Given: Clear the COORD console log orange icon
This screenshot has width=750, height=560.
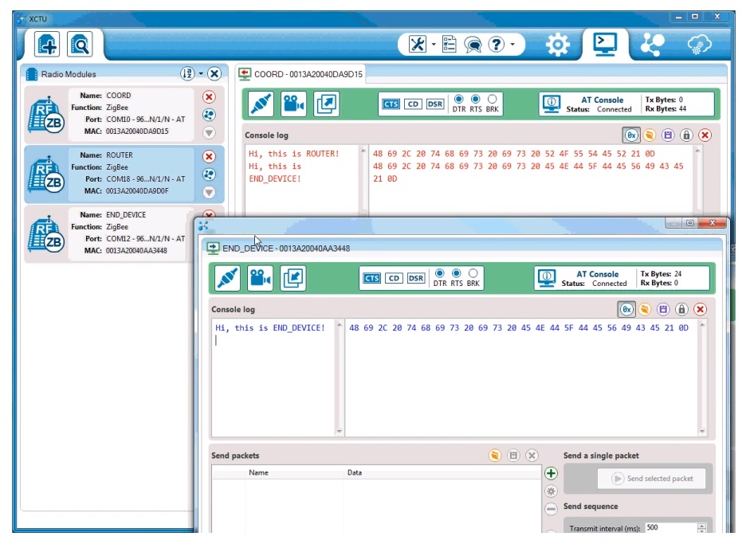Looking at the screenshot, I should [x=649, y=135].
